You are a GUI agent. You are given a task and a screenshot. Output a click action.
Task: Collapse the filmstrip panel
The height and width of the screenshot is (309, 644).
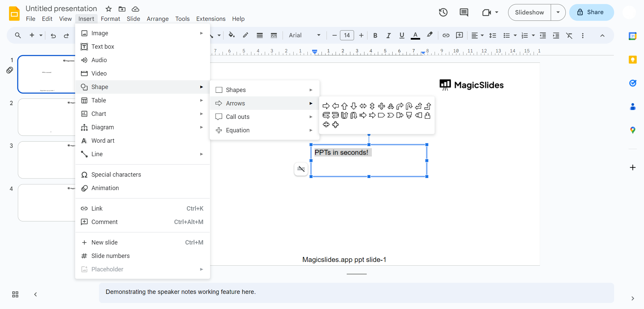[35, 295]
